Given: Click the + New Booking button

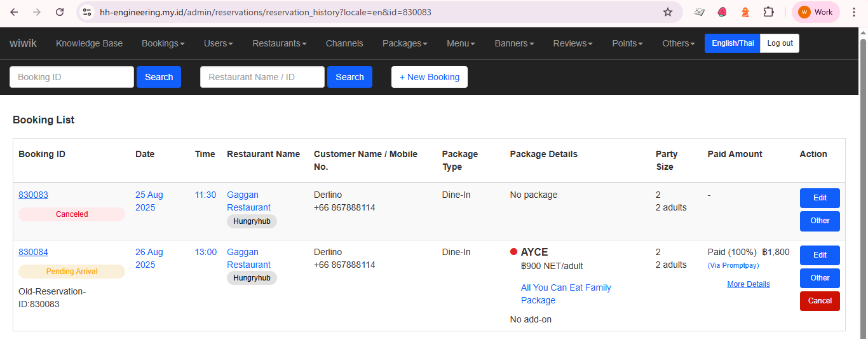Looking at the screenshot, I should [x=429, y=77].
